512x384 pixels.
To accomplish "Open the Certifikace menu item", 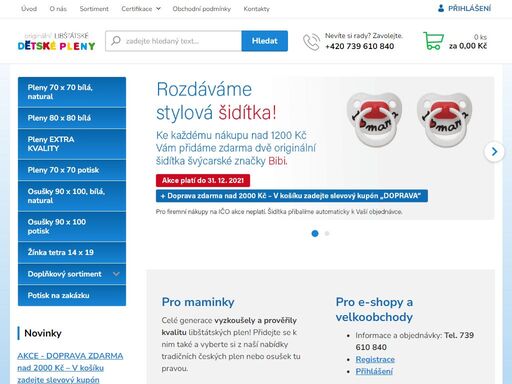I will click(x=137, y=9).
